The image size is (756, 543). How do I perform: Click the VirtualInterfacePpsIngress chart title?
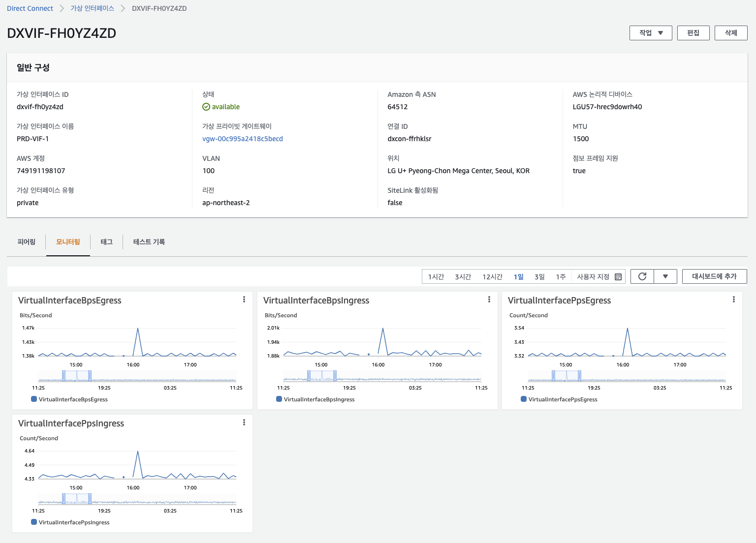71,423
